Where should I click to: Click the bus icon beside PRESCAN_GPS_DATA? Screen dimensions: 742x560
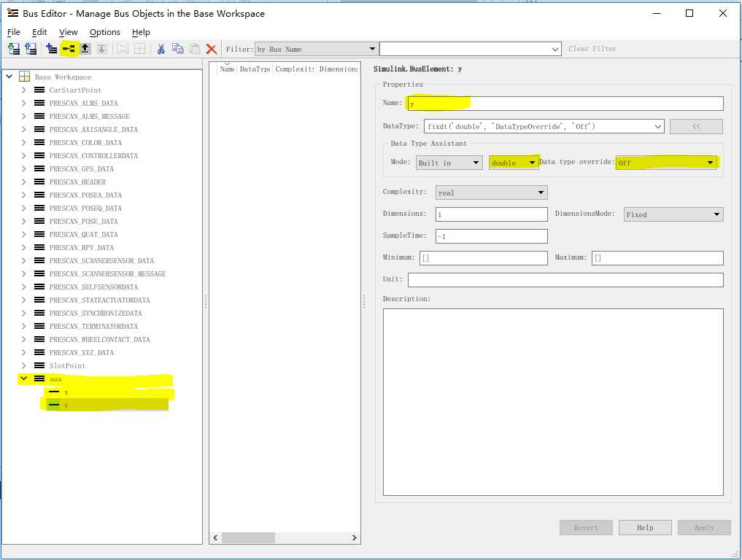(39, 169)
